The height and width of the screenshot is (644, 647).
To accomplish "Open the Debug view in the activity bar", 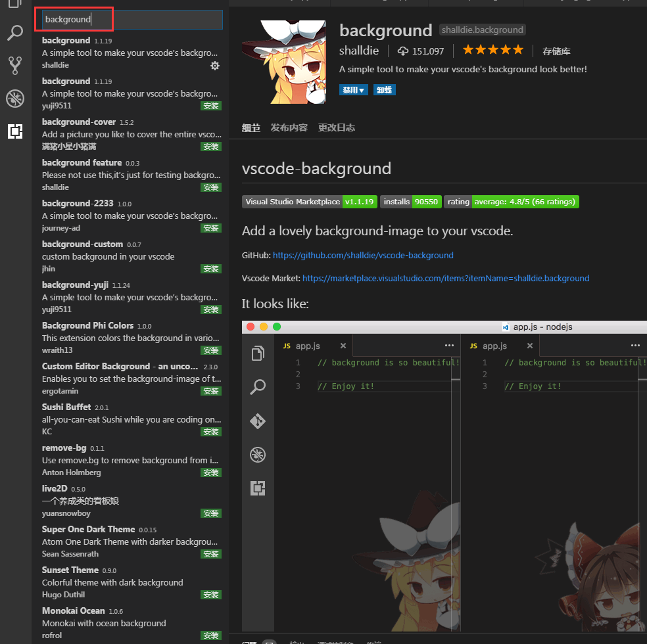I will [16, 99].
